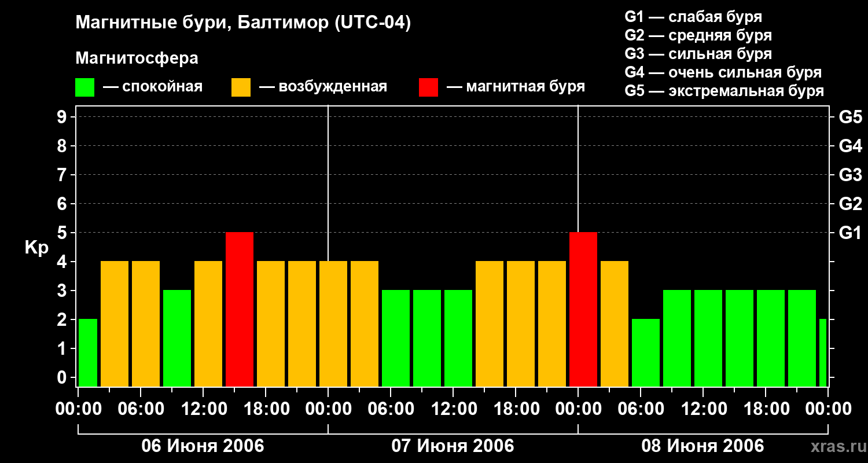Select the red storm bar starting 08 Июня
Image resolution: width=868 pixels, height=463 pixels.
pos(583,309)
